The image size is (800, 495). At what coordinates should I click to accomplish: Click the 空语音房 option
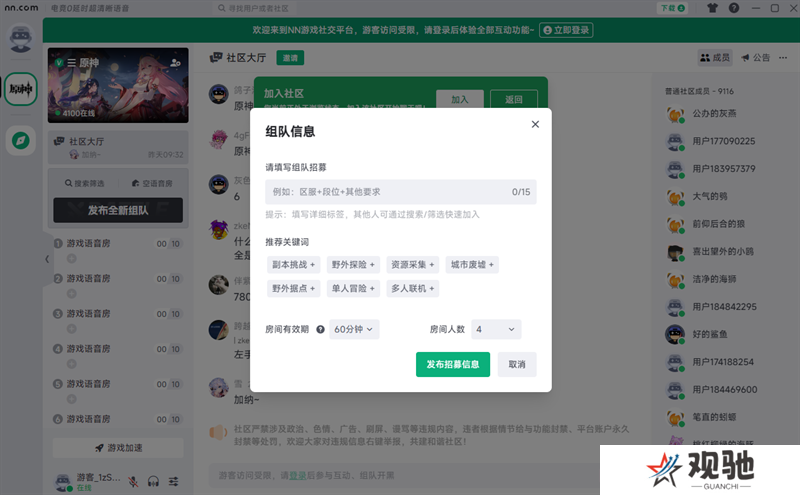coord(152,183)
